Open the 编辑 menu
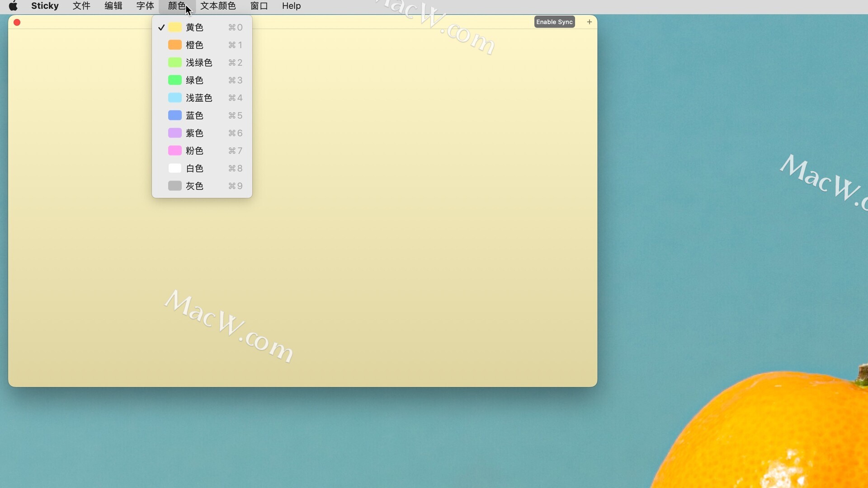Viewport: 868px width, 488px height. pos(113,6)
